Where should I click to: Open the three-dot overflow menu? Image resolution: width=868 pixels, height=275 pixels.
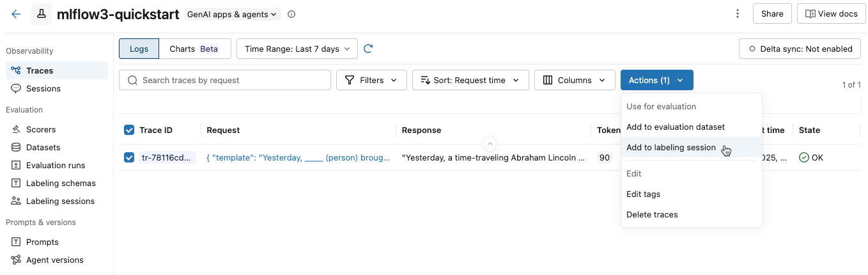coord(738,14)
